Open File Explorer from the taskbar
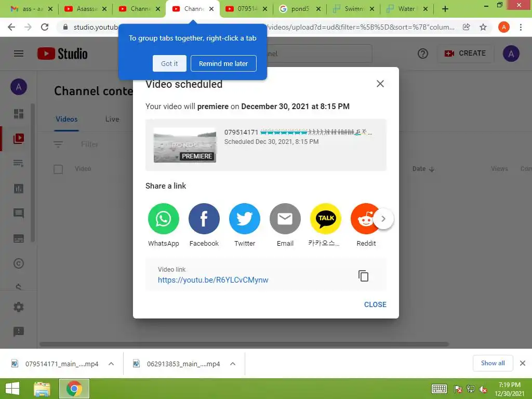Viewport: 532px width, 399px height. point(42,389)
